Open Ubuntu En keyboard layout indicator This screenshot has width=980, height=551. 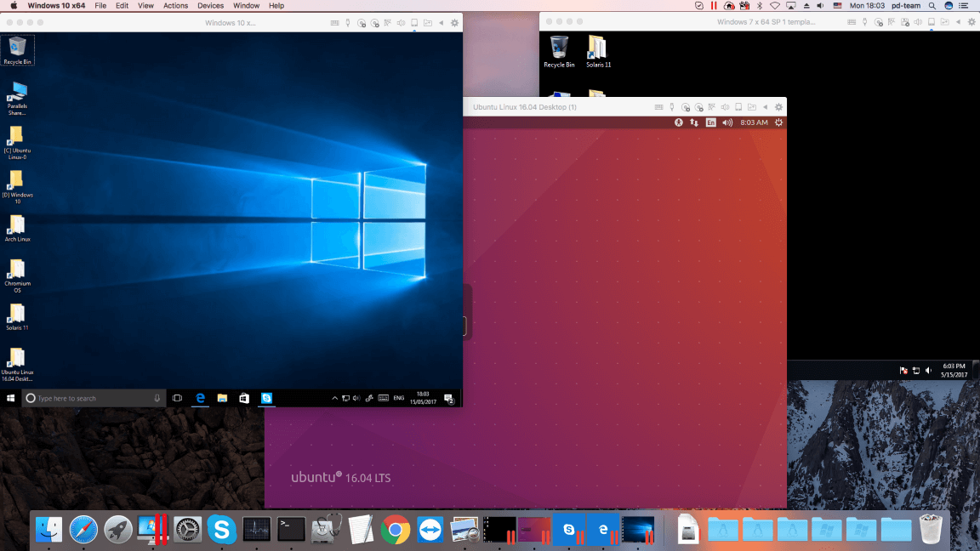coord(710,122)
